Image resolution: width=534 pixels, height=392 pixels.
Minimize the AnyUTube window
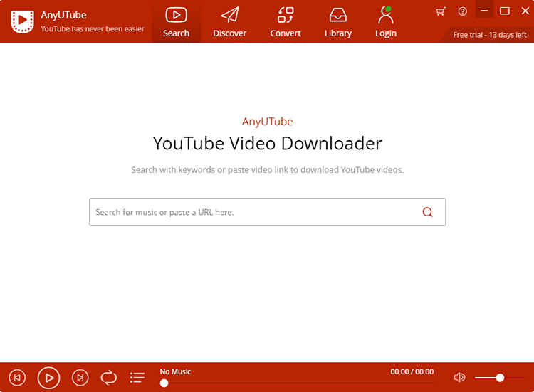pos(484,10)
